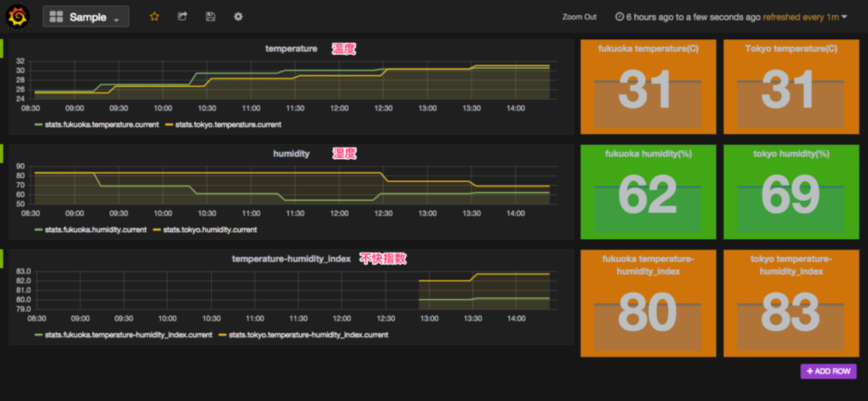Click the Grafana logo icon
Image resolution: width=868 pixels, height=401 pixels.
point(17,17)
